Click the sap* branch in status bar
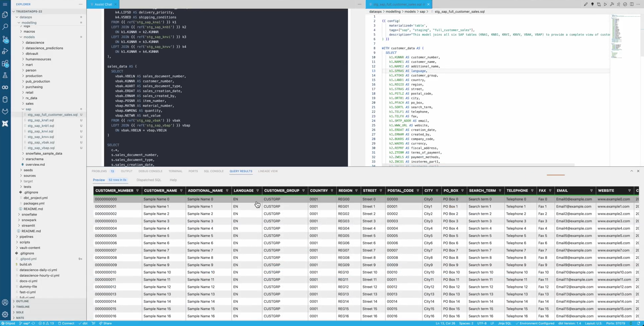The width and height of the screenshot is (644, 326). (x=25, y=323)
